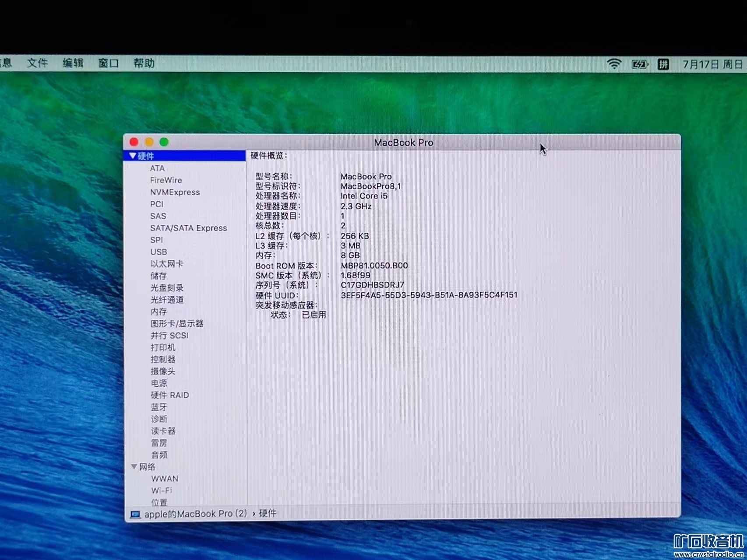The image size is (747, 560).
Task: Click the processor speed 2.3 GHz
Action: pyautogui.click(x=356, y=206)
